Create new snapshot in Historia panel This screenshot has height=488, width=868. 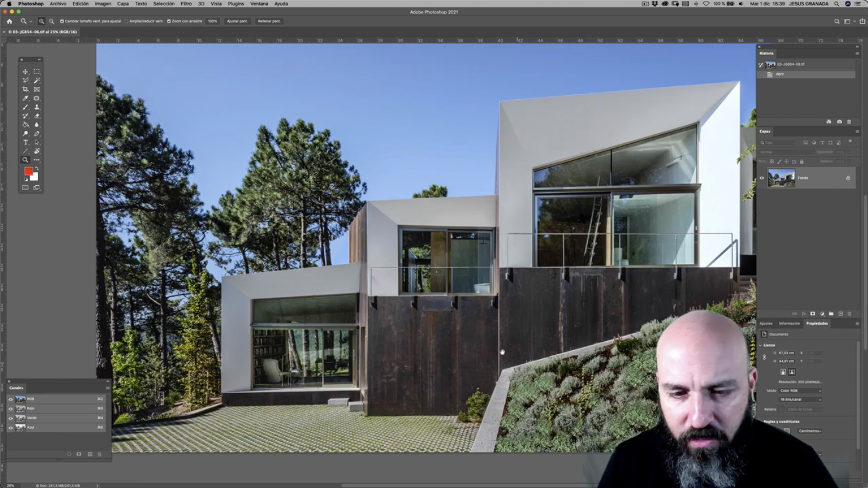click(x=839, y=121)
